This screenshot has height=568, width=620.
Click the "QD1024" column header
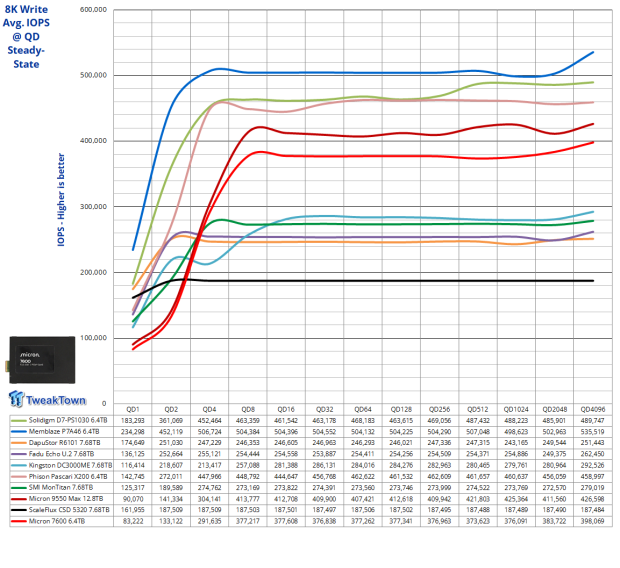(x=516, y=409)
